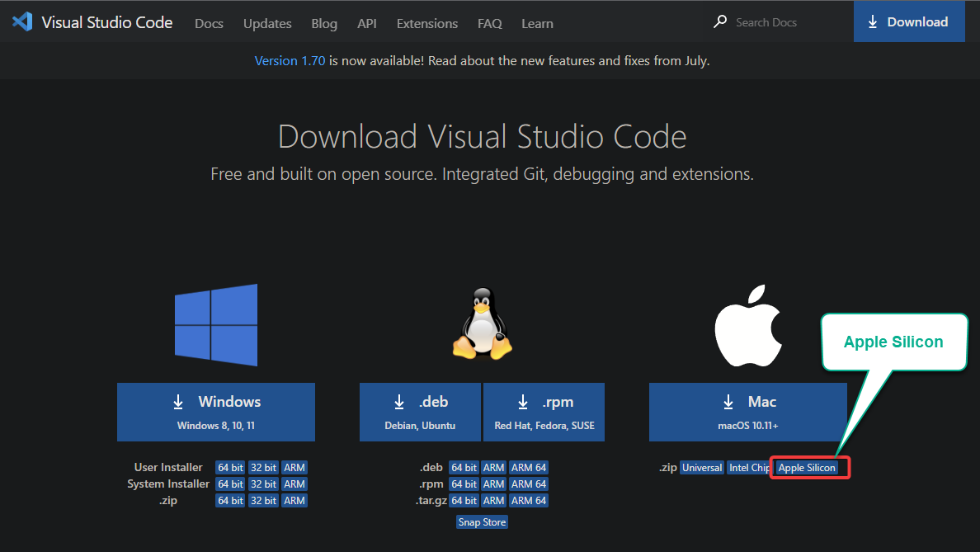Viewport: 980px width, 552px height.
Task: Click the 'User Installer' row label
Action: [168, 468]
